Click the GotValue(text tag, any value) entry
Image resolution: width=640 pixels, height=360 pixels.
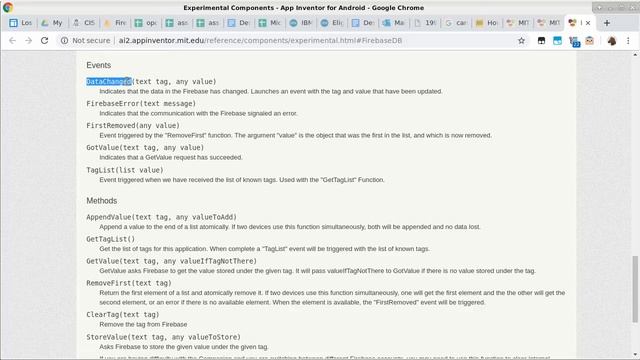point(145,148)
